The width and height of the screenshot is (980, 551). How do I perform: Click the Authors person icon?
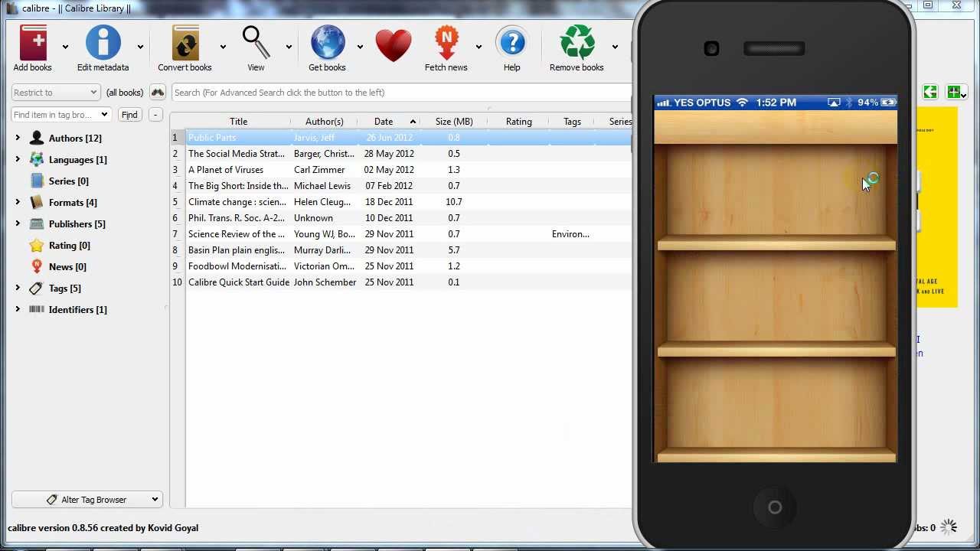pyautogui.click(x=37, y=138)
